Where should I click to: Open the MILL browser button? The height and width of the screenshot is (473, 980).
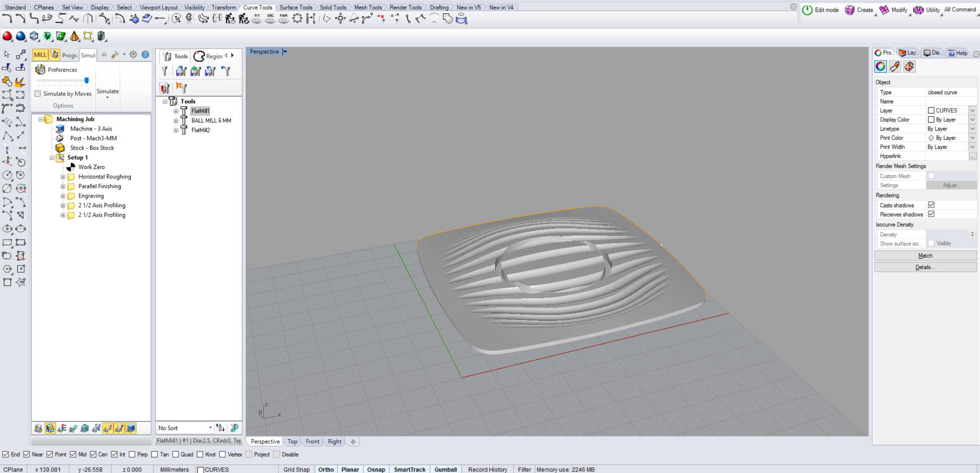[40, 55]
